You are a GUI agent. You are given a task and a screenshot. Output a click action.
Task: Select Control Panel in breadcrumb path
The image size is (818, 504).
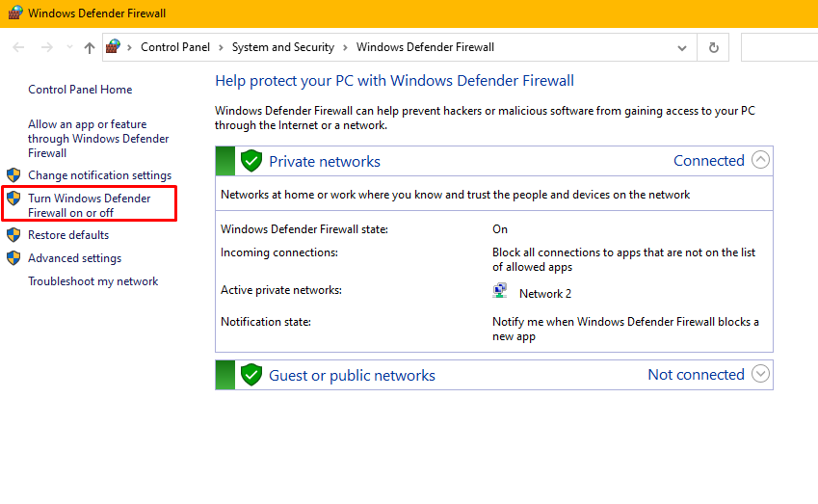tap(175, 47)
